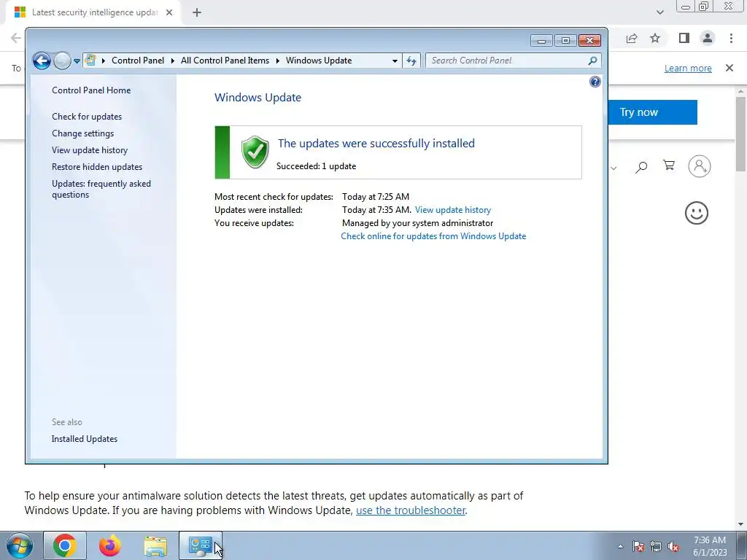Expand the address bar history dropdown
The height and width of the screenshot is (560, 747).
[395, 61]
